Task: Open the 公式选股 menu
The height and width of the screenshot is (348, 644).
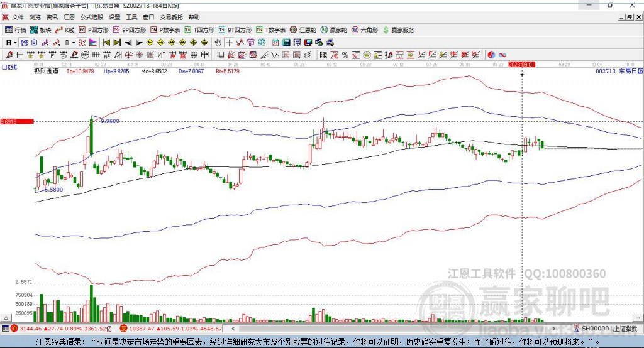Action: coord(92,17)
